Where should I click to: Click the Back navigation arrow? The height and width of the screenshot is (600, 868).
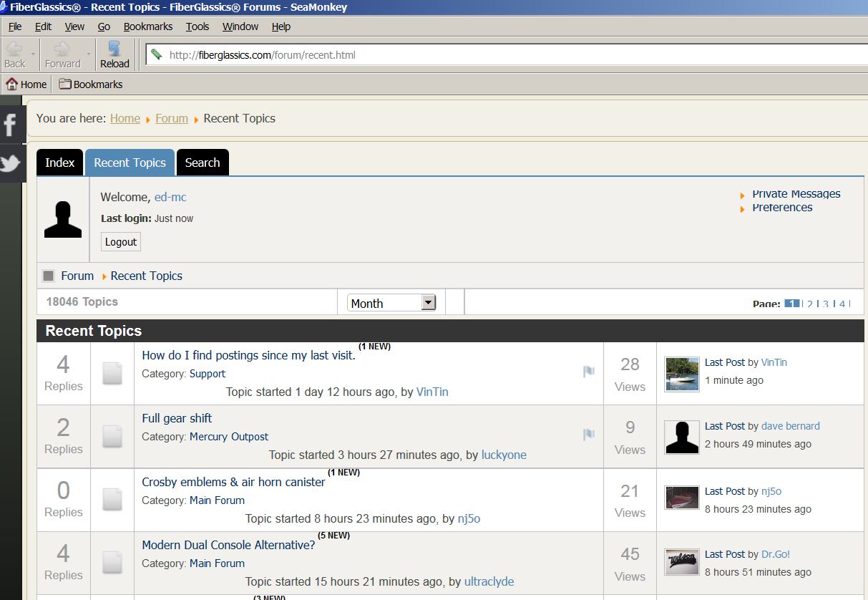(14, 54)
